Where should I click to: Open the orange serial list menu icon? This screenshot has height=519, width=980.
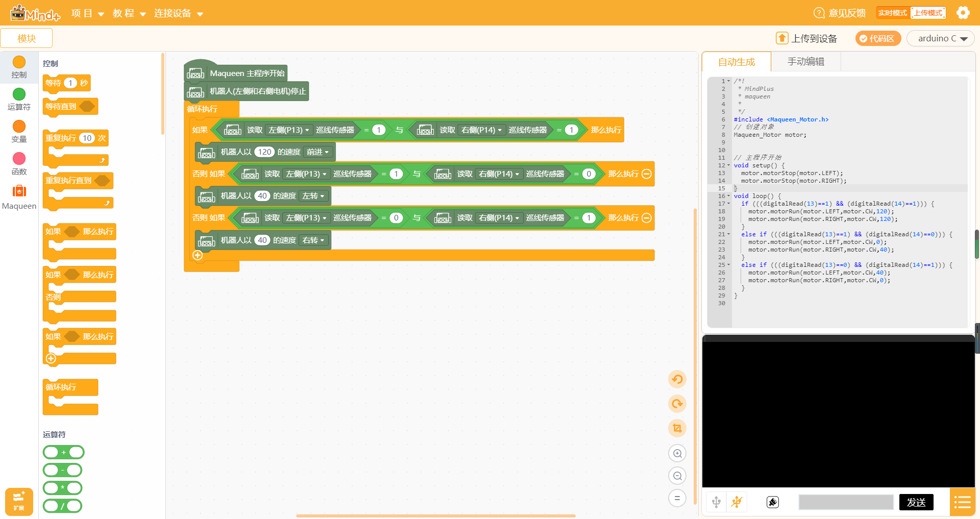tap(962, 502)
